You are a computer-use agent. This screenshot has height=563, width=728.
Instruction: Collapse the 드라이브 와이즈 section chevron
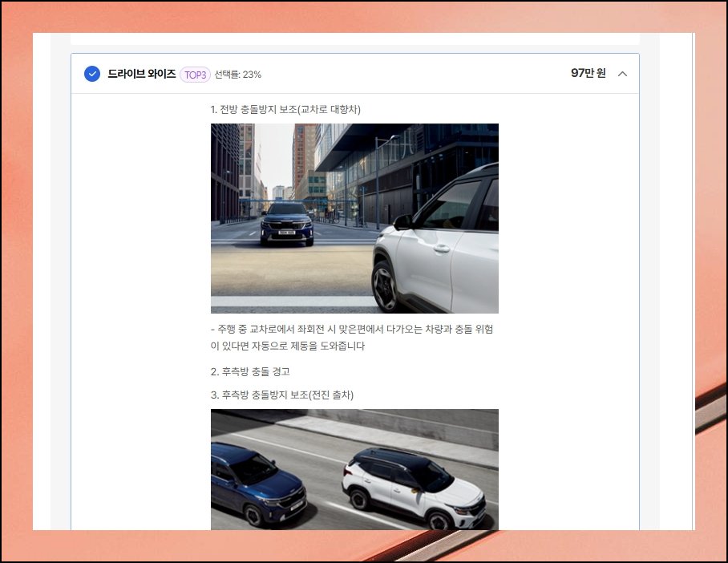(623, 74)
